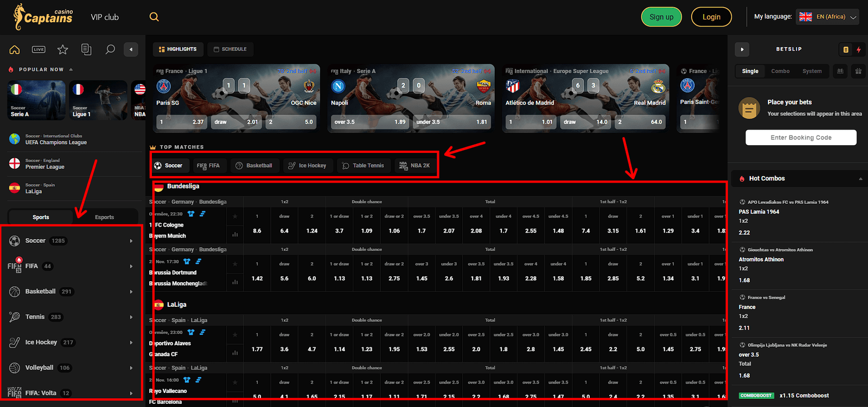Screen dimensions: 868x407
Task: Open the Serie A popular thumbnail
Action: pos(36,100)
